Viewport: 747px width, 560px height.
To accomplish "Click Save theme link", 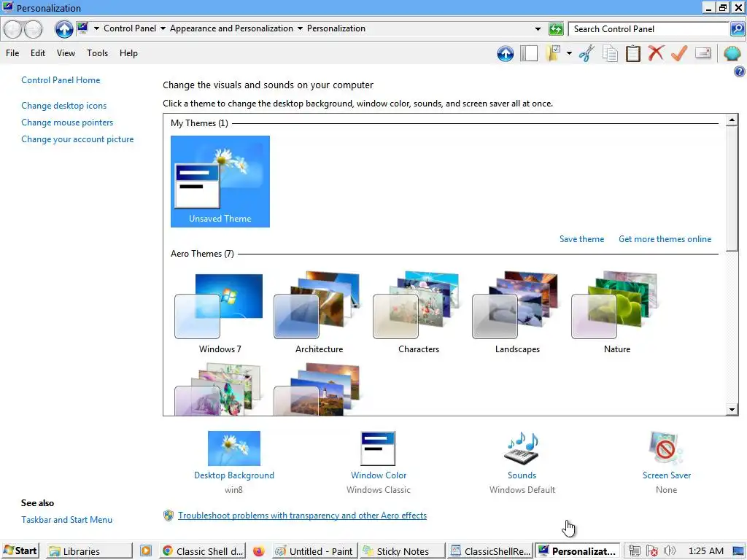I will [581, 239].
